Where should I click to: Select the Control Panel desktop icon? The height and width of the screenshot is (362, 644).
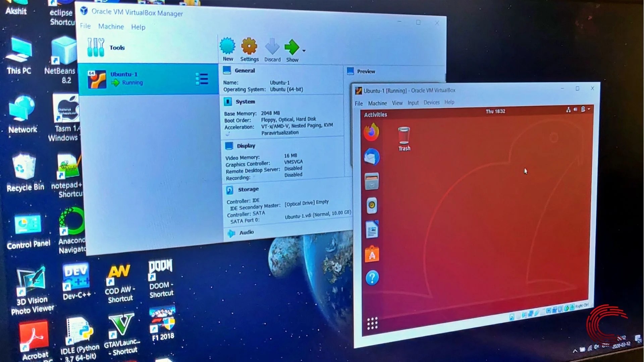28,231
